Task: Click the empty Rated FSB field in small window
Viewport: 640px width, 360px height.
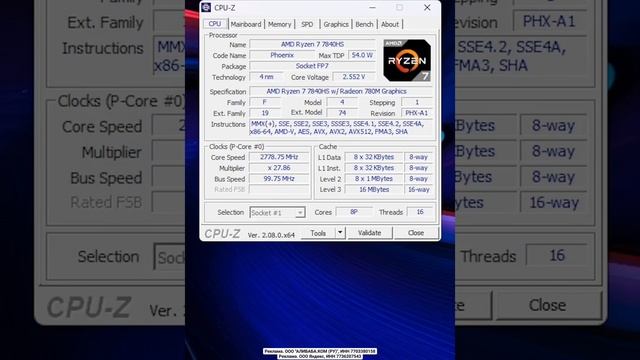Action: [279, 189]
